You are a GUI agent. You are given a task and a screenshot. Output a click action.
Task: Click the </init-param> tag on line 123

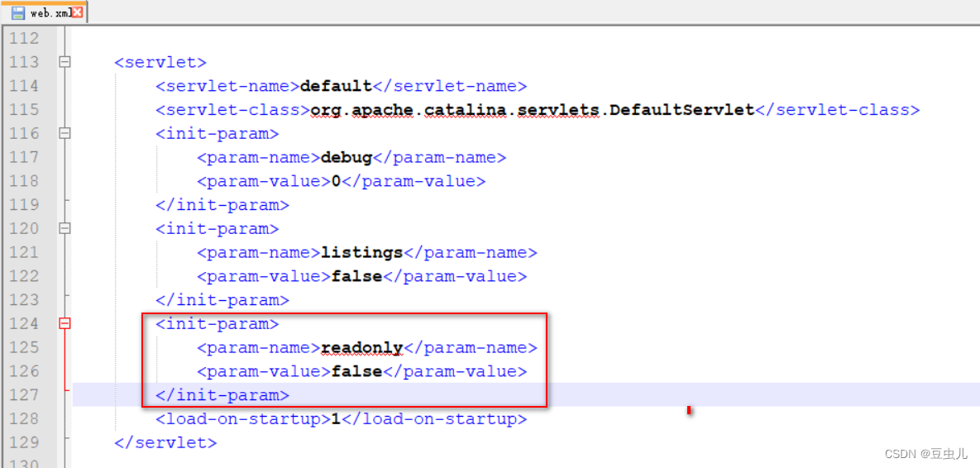[222, 300]
